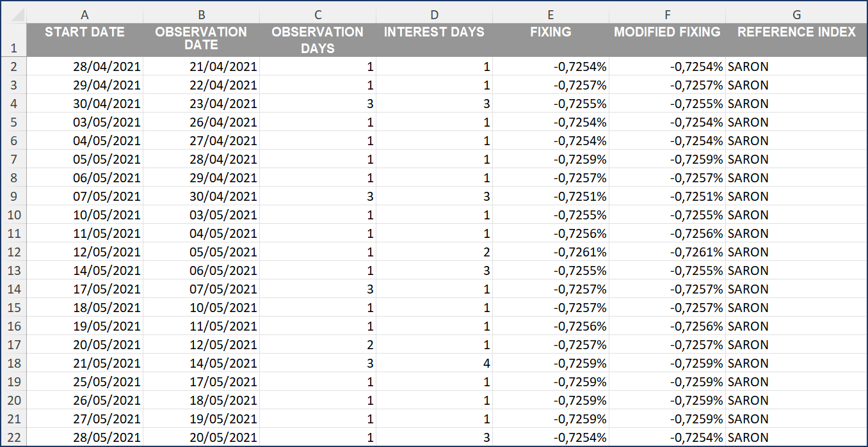Select column D header
868x447 pixels.
tap(434, 15)
